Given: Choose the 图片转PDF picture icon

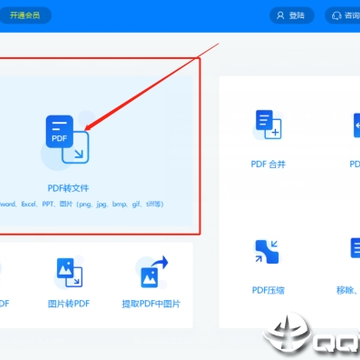Looking at the screenshot, I should coord(69,273).
